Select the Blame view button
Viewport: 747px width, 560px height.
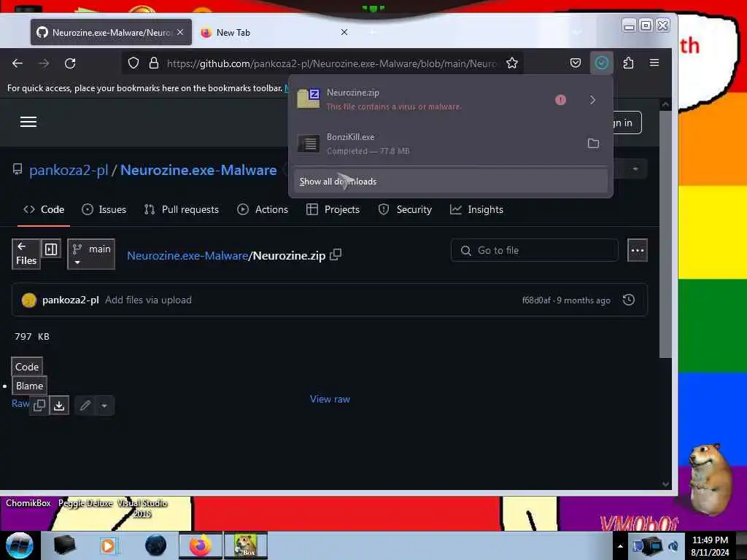pos(29,386)
